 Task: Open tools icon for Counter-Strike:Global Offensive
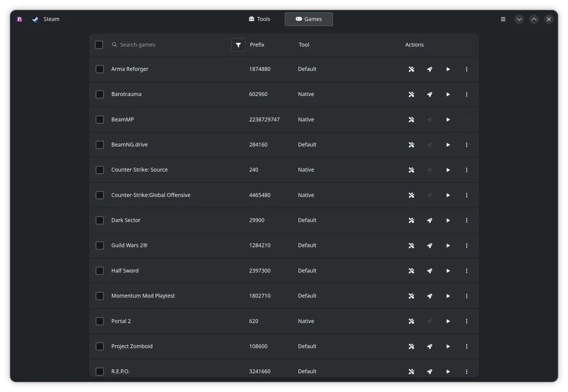coord(411,196)
